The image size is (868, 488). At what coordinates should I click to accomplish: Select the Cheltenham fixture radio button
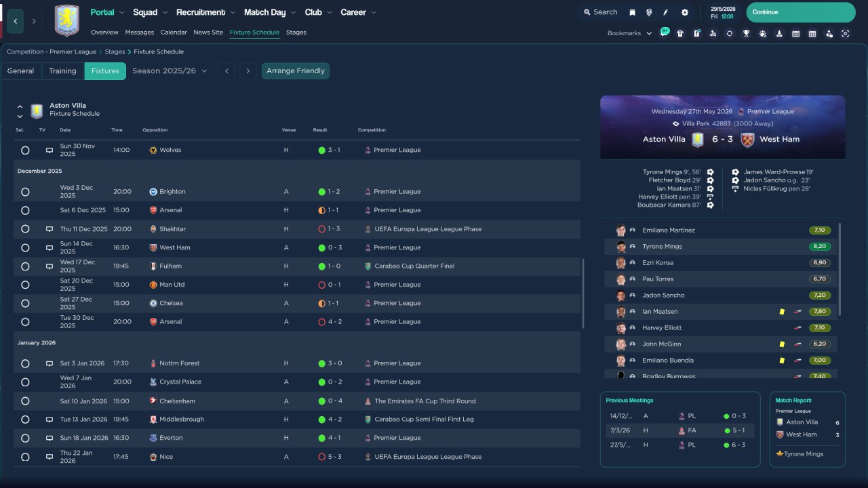pos(25,401)
